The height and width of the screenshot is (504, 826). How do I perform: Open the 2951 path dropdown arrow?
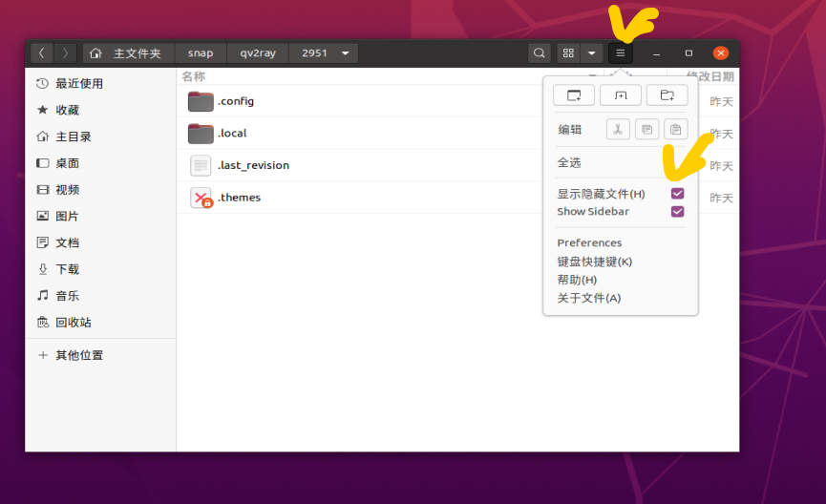click(346, 53)
